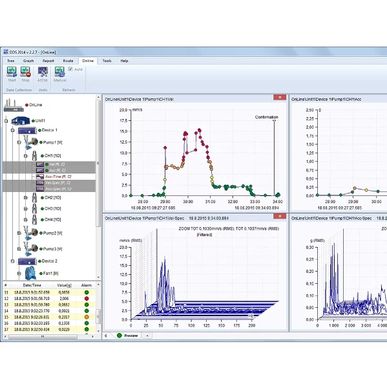Open the Graph ribbon tab
The height and width of the screenshot is (388, 387).
pyautogui.click(x=28, y=61)
